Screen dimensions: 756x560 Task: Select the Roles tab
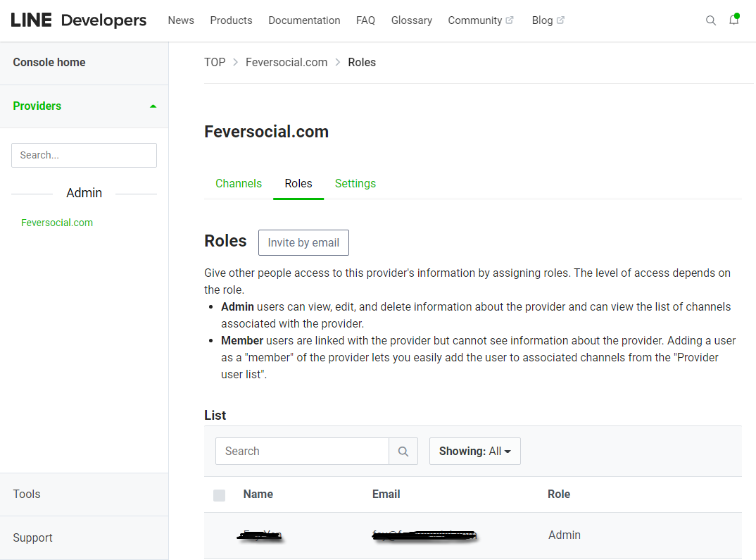[x=298, y=184]
